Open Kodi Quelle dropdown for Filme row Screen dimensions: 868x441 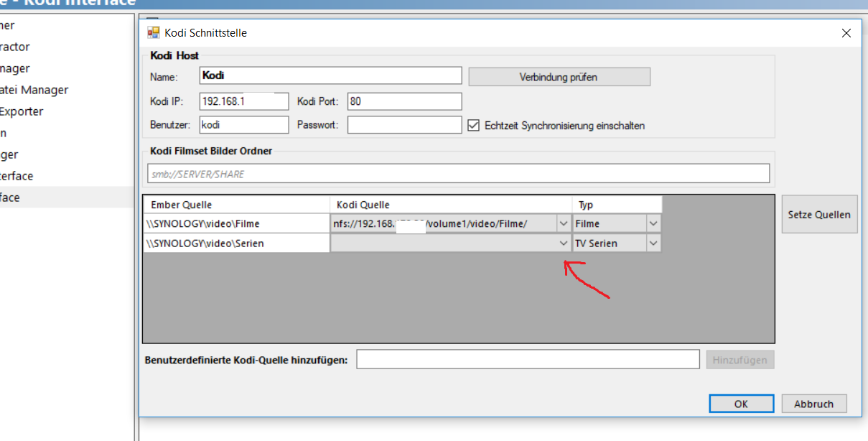click(564, 223)
